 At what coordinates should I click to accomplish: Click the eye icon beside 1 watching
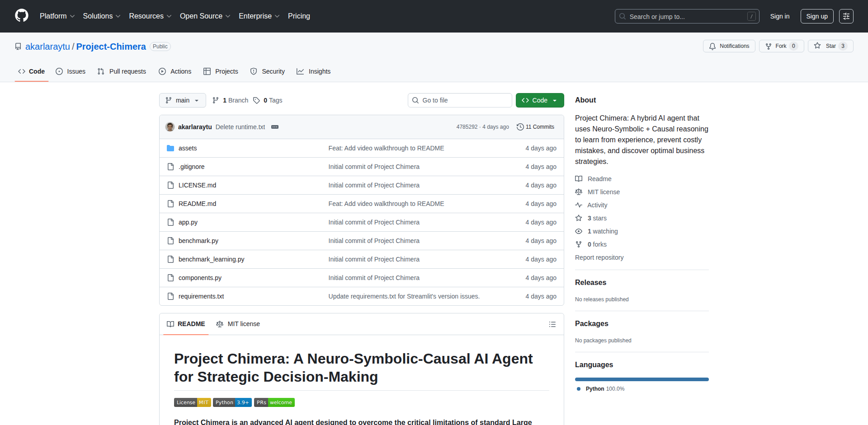(579, 231)
